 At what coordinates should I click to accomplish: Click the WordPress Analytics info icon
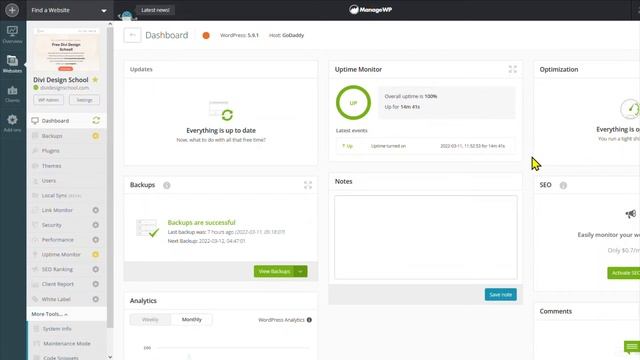click(x=309, y=320)
